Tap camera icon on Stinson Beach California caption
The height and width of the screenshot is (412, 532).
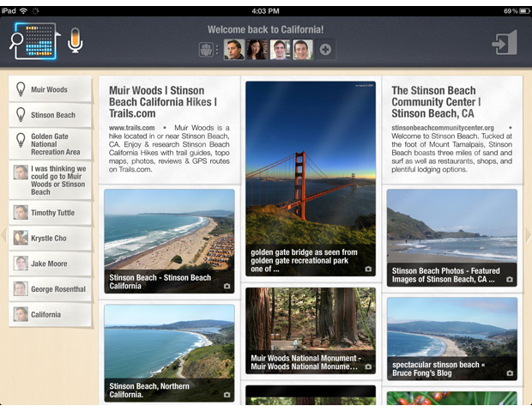tap(227, 286)
